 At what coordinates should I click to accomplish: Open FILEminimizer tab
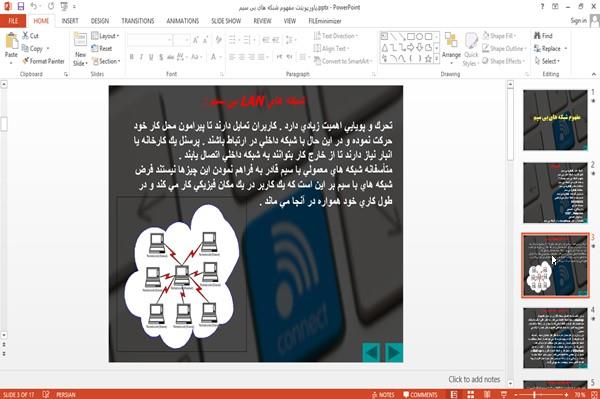324,21
